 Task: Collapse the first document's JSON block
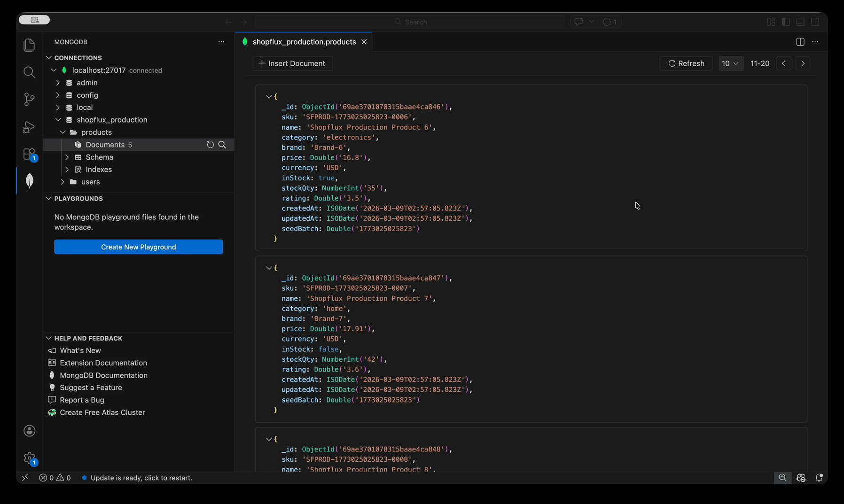269,97
